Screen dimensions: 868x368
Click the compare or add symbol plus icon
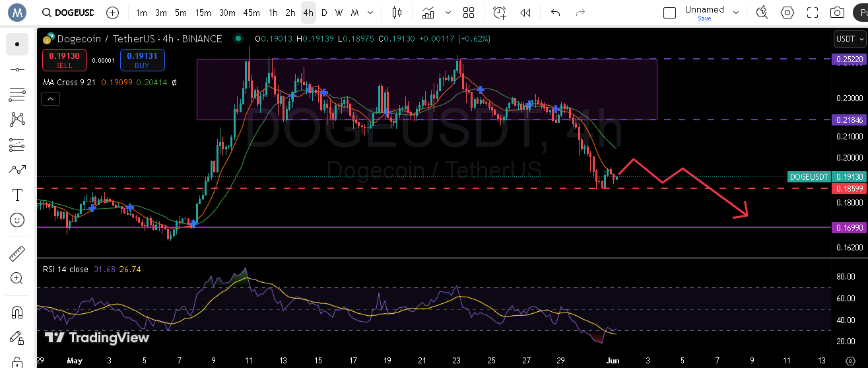(113, 13)
